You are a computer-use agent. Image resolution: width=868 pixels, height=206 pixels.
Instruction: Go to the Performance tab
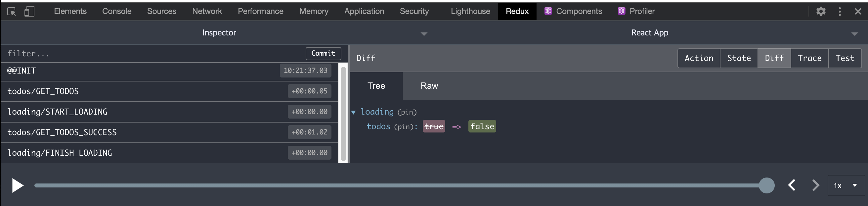click(260, 11)
